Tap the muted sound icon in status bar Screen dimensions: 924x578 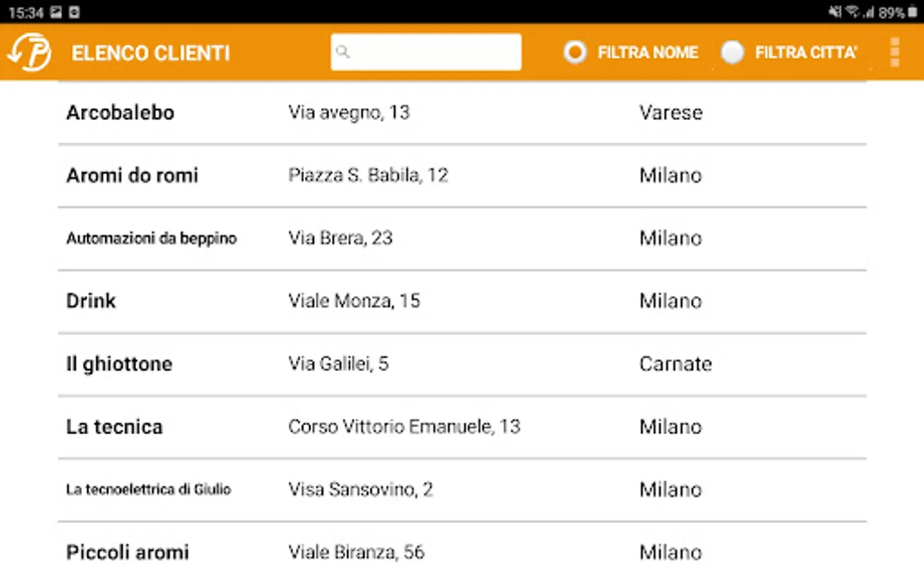click(834, 12)
